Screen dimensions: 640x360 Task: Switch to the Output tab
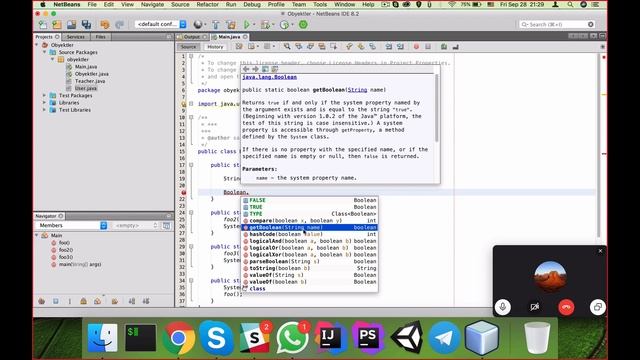pos(192,37)
